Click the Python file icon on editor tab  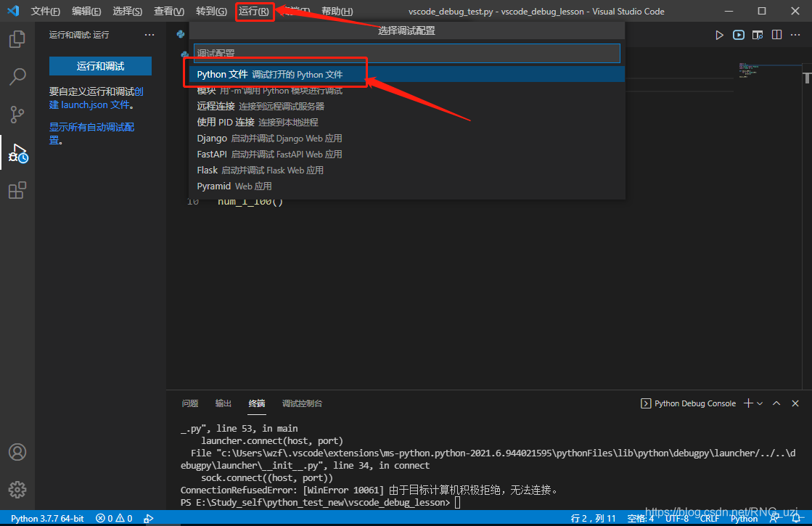pos(181,34)
